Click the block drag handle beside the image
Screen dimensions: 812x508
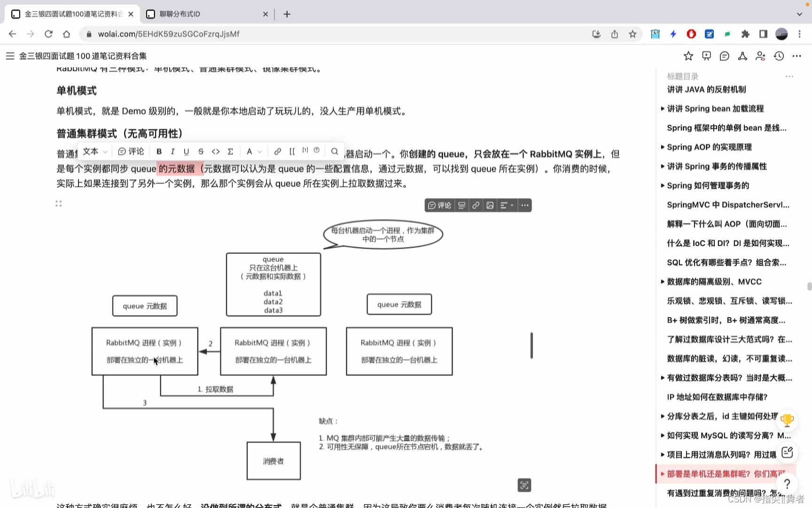pos(59,204)
